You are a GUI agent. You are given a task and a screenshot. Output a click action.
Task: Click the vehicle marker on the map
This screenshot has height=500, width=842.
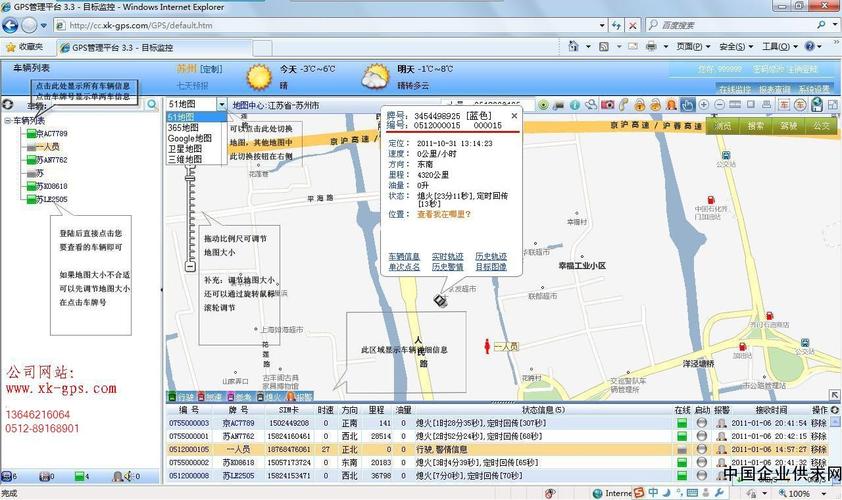click(x=441, y=300)
